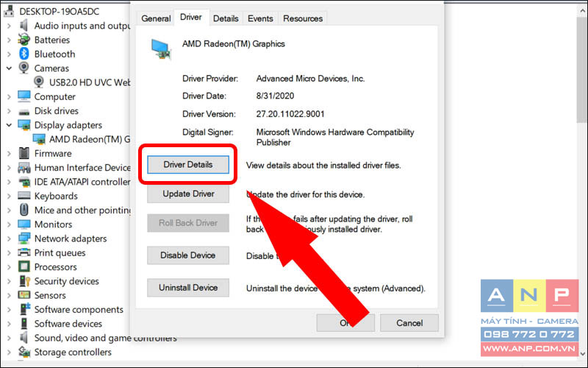Click the AMD Radeon adapter icon in tree
Image resolution: width=588 pixels, height=368 pixels.
coord(39,139)
